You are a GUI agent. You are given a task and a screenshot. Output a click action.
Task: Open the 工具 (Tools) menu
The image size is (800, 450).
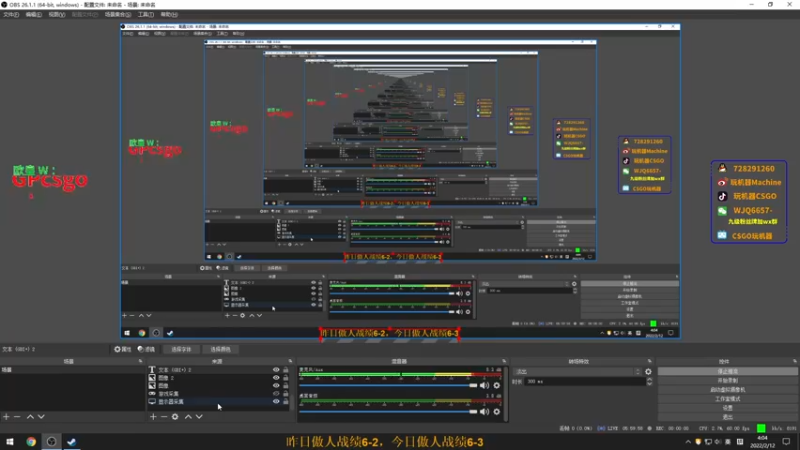click(145, 14)
